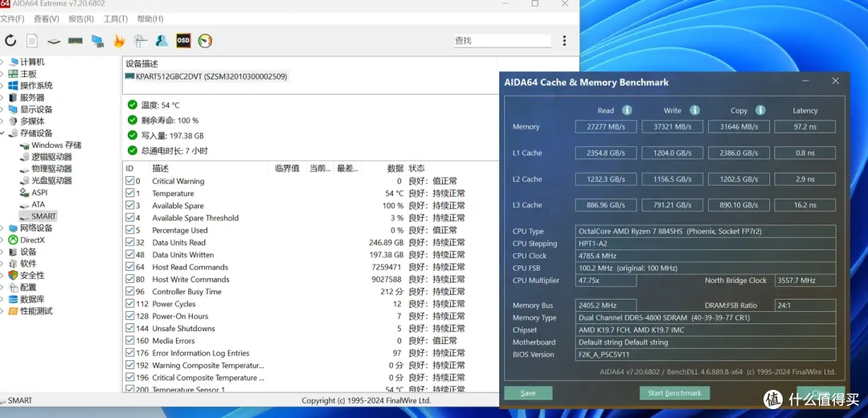Open the gauge SensorPanel toolbar icon
The width and height of the screenshot is (868, 418).
tap(205, 40)
